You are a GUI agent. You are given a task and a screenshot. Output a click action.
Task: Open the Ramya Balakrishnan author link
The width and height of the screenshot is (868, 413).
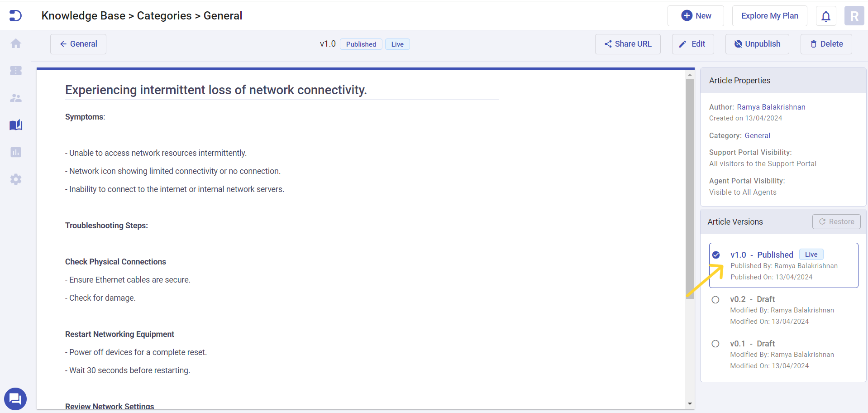coord(771,107)
